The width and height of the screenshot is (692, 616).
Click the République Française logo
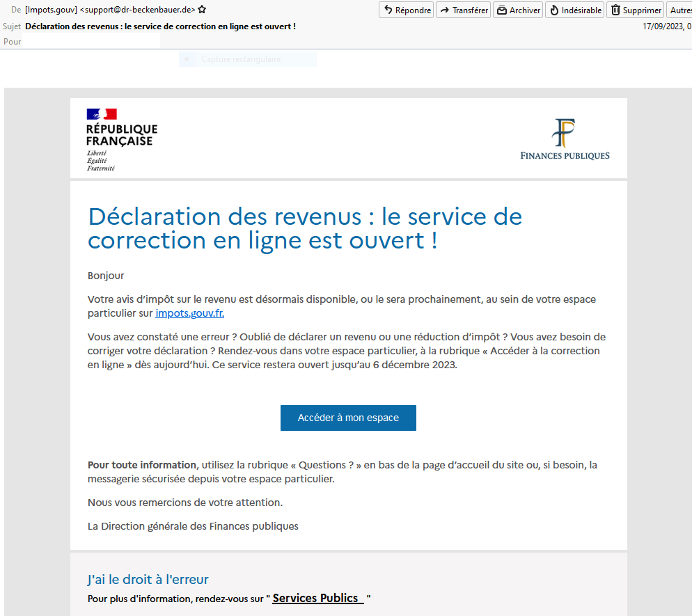tap(121, 139)
